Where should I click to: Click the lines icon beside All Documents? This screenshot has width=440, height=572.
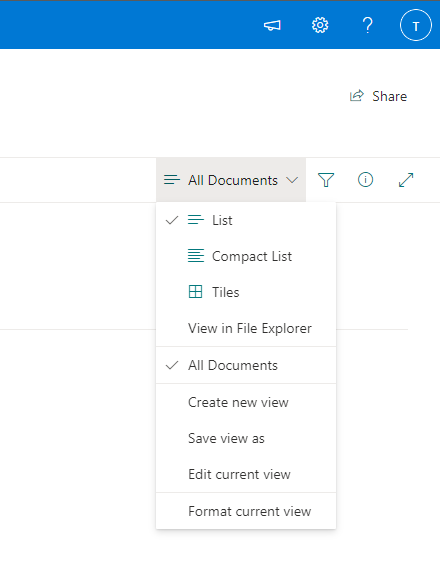click(x=172, y=180)
